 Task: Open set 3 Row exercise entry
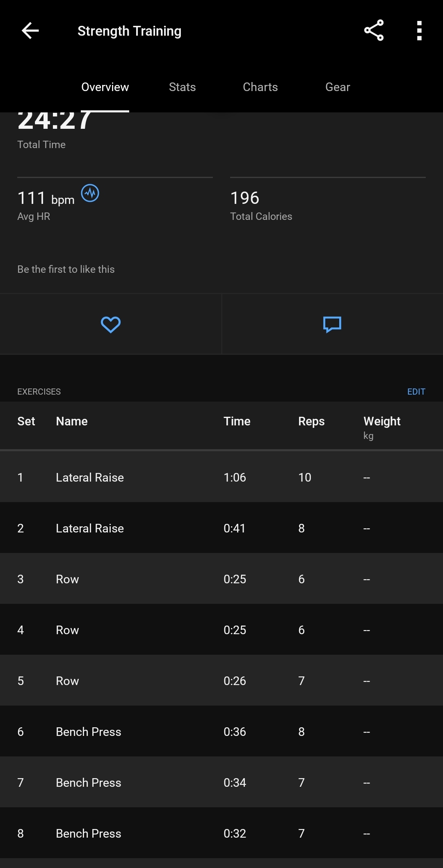[221, 579]
